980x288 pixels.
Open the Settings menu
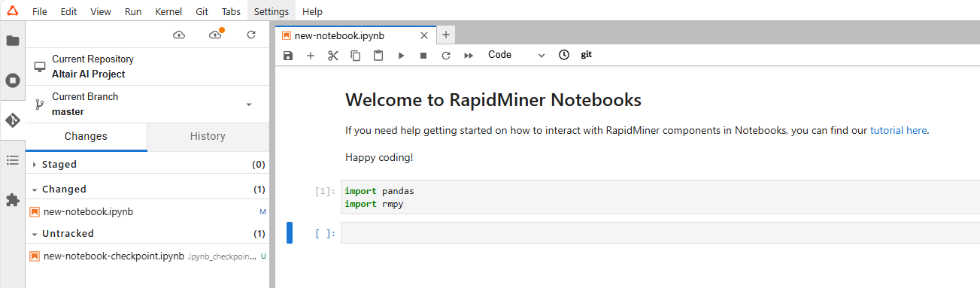272,12
